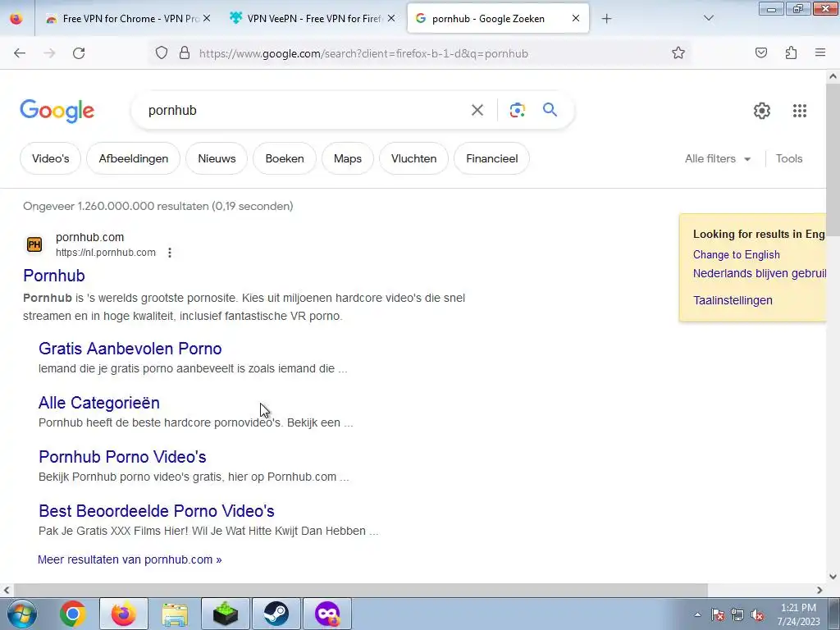Save page to Pocket icon

point(761,52)
